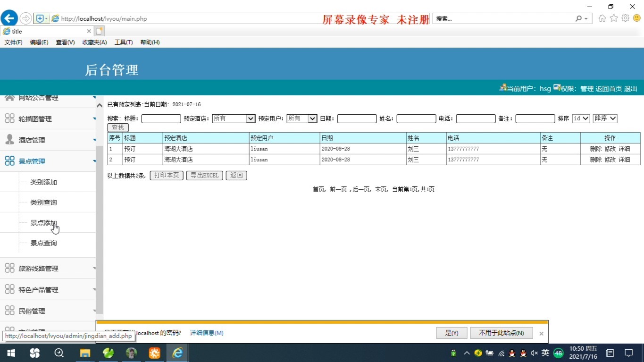
Task: Click the Windows Start button
Action: (10, 353)
